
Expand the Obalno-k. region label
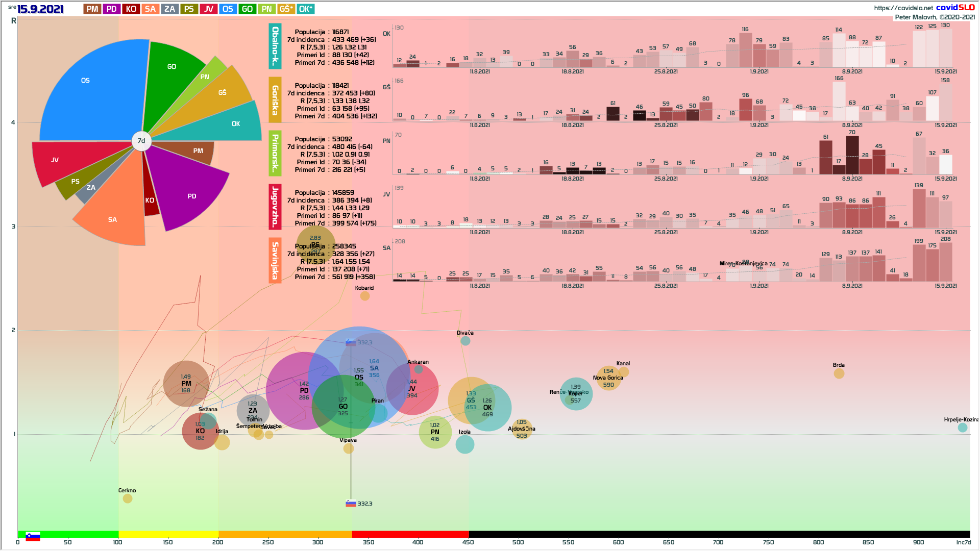(275, 46)
